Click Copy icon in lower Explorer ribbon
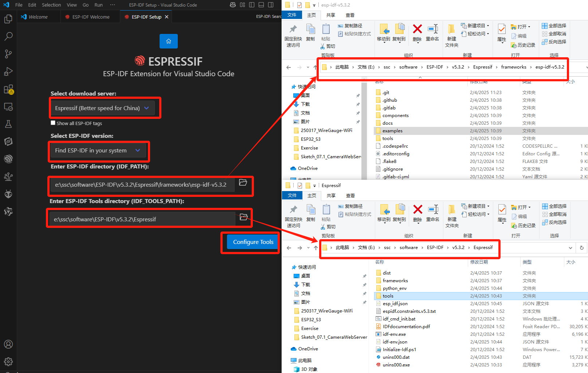 tap(311, 213)
